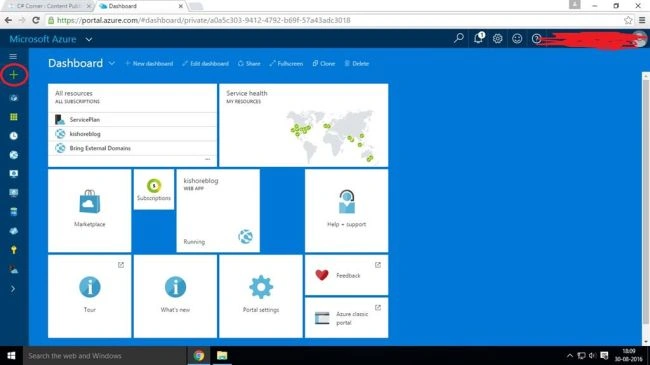Open the Portal settings gear tile
The image size is (650, 365).
(261, 296)
